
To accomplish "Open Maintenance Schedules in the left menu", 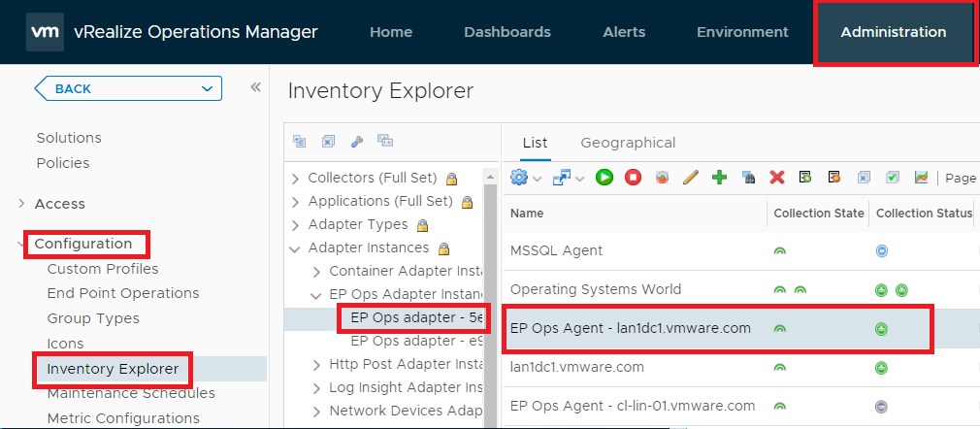I will pos(131,393).
